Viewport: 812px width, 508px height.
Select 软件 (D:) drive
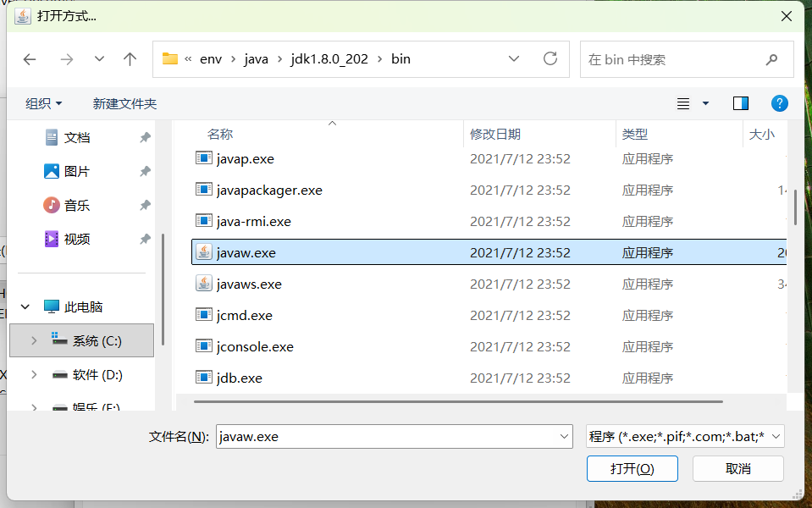[97, 375]
